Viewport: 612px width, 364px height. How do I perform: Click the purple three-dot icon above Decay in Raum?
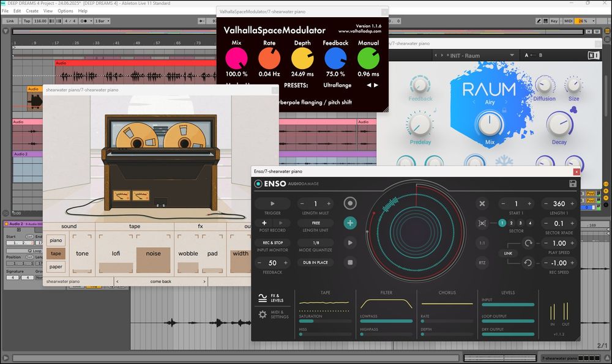point(573,110)
